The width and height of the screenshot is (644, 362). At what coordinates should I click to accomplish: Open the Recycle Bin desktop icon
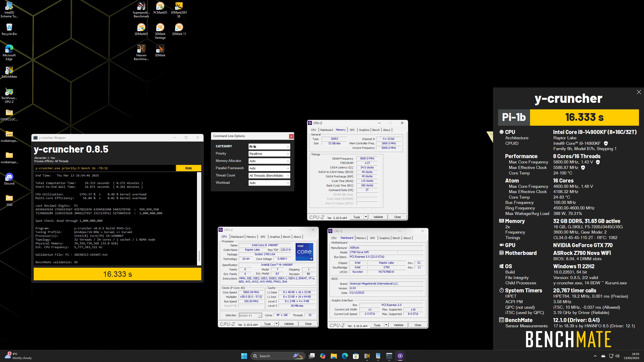point(9,29)
